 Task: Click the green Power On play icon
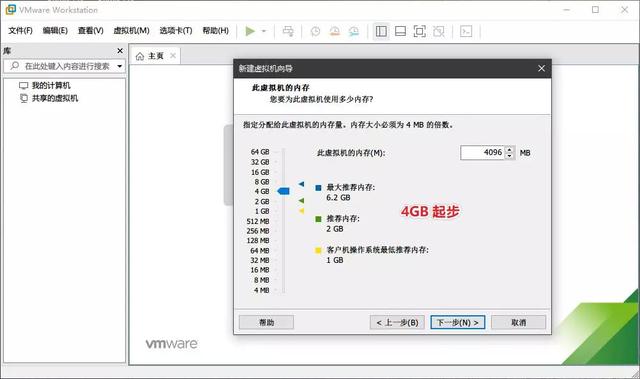point(250,31)
